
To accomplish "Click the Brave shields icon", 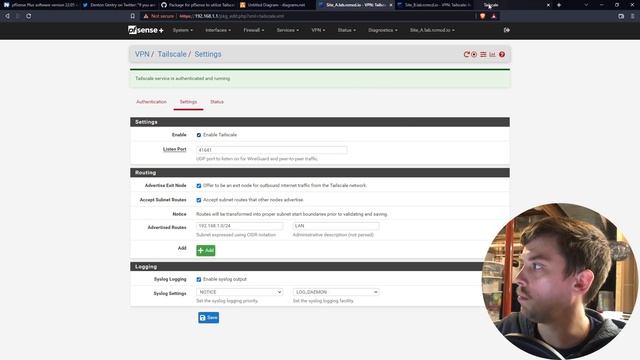I will click(482, 16).
